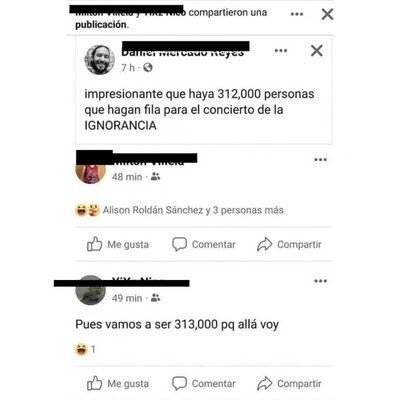Dismiss the shared-publication notice with the top X

coord(327,14)
